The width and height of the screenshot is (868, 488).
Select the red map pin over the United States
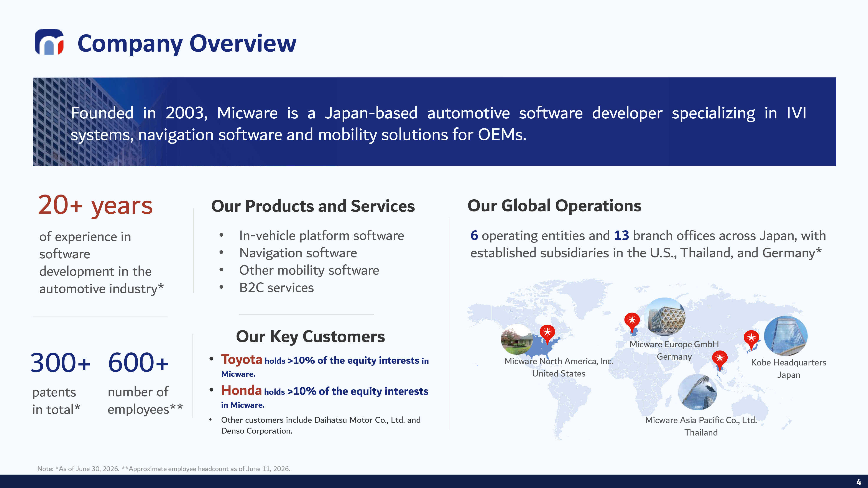(547, 334)
